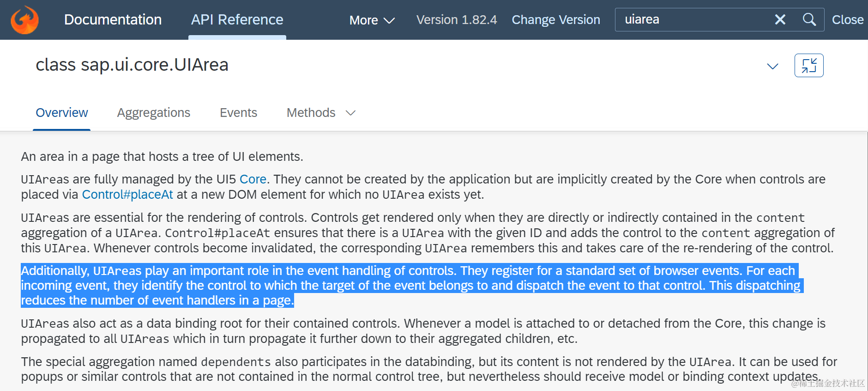Click the Change Version link
Screen dimensions: 868x391
point(556,20)
